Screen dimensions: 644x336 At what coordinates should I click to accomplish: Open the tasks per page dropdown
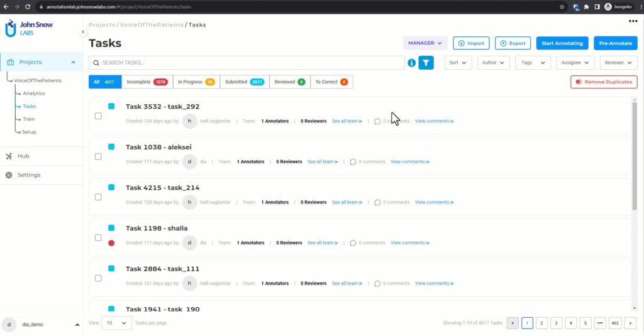click(116, 323)
